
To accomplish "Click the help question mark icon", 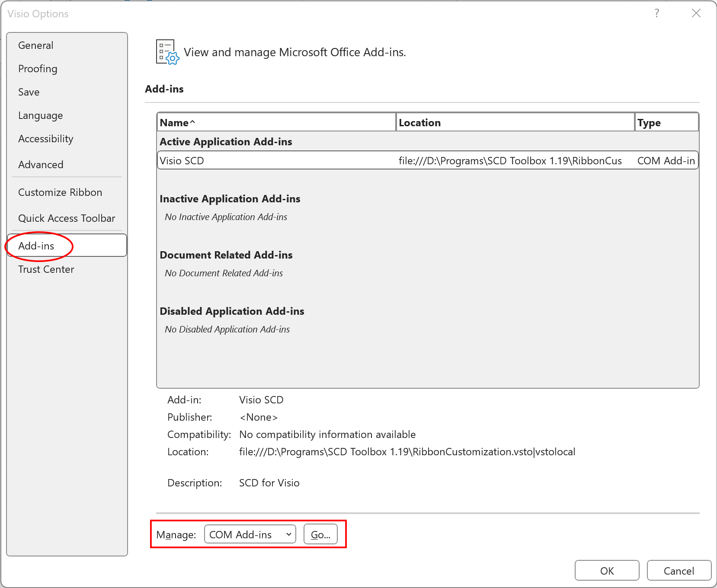I will click(x=657, y=13).
